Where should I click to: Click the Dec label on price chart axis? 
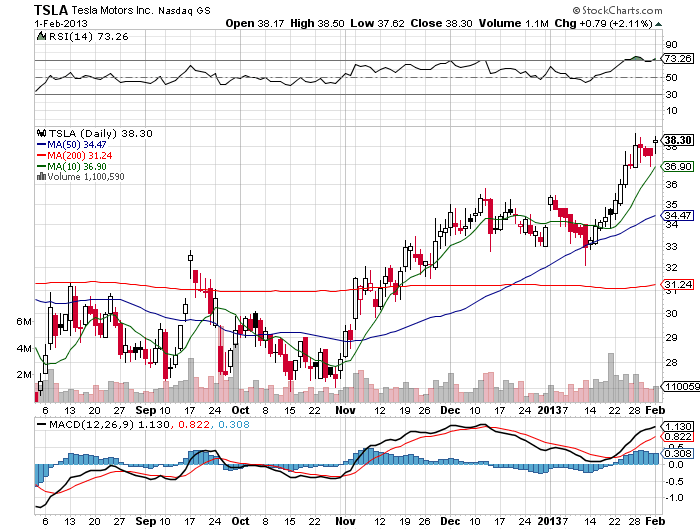(450, 410)
